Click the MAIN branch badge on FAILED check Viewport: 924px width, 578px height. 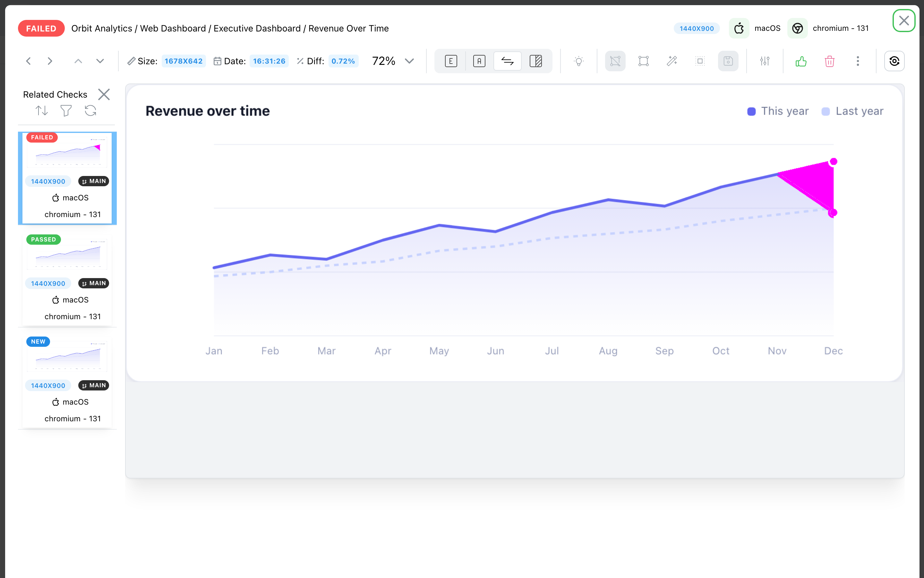[94, 181]
